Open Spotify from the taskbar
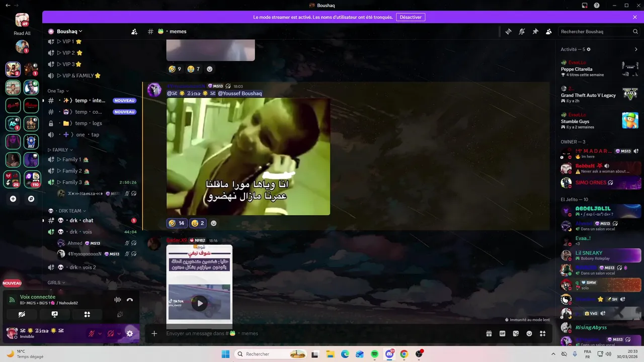 374,354
